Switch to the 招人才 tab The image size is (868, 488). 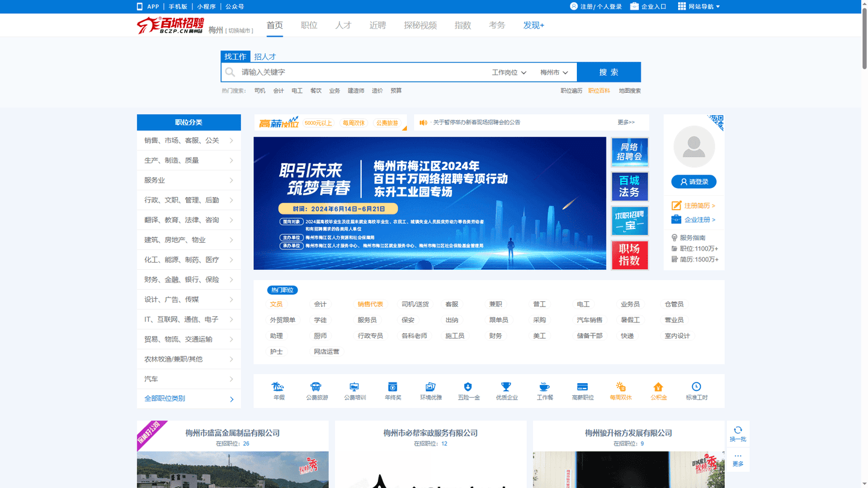click(265, 57)
